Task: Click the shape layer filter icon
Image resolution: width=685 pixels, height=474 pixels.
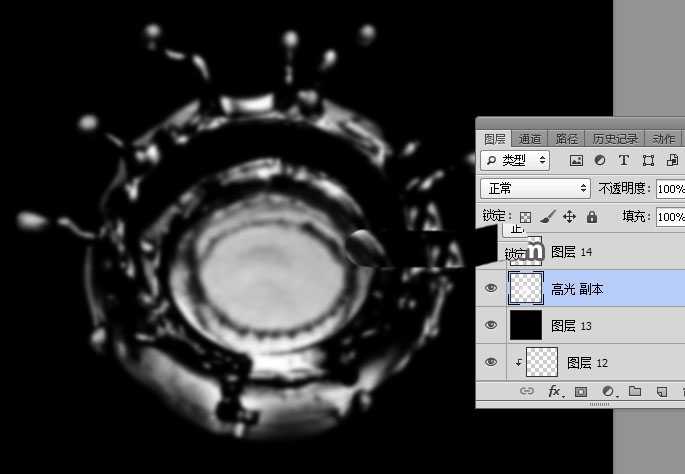Action: tap(648, 160)
